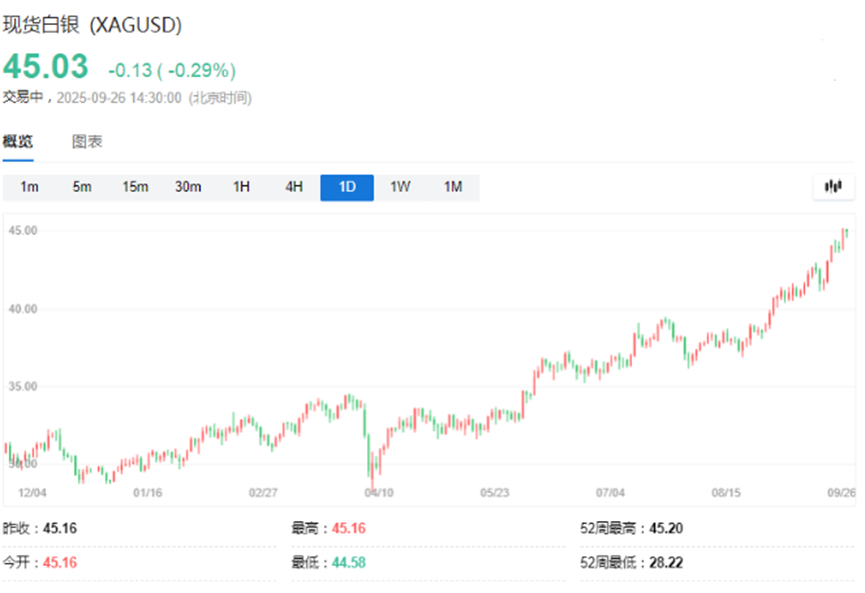Select the 4H timeframe
Screen dimensions: 865x593
[294, 187]
